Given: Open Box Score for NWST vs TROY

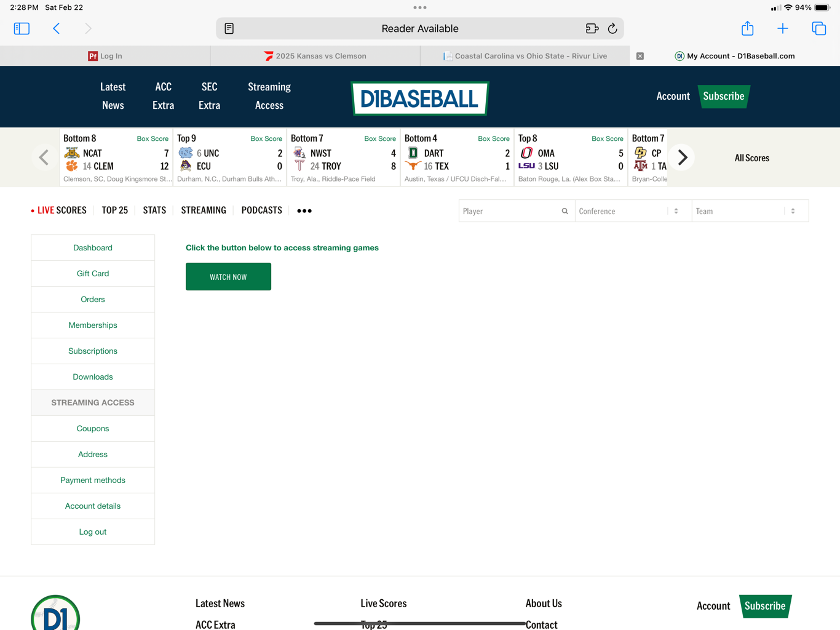Looking at the screenshot, I should click(380, 139).
